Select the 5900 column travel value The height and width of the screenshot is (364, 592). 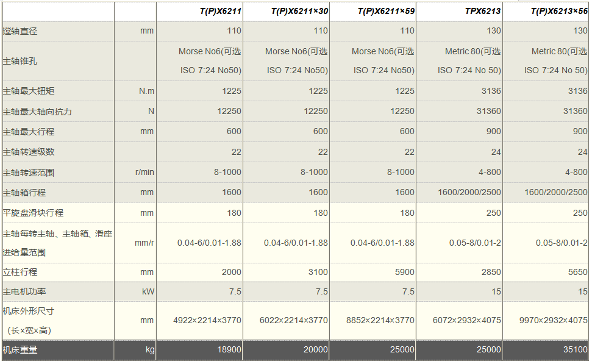[404, 273]
